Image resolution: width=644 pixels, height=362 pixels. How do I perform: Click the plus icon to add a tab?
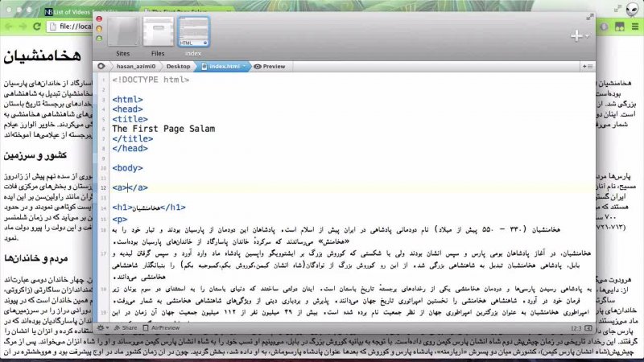[576, 35]
